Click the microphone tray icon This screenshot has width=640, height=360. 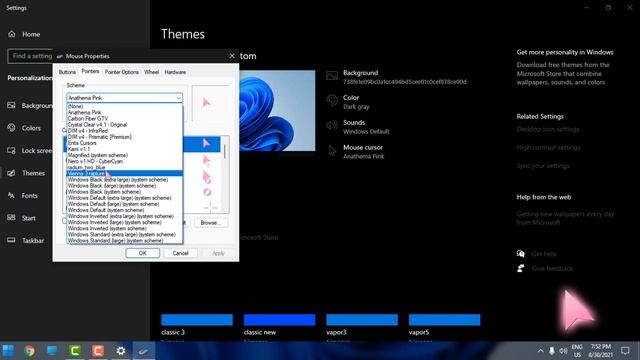(x=552, y=351)
